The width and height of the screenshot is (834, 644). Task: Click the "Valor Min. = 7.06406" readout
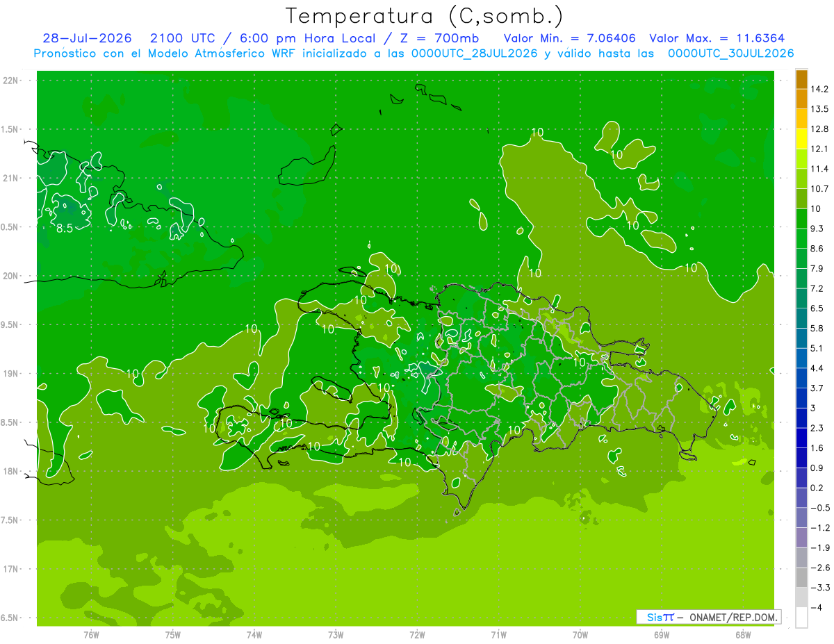(570, 38)
